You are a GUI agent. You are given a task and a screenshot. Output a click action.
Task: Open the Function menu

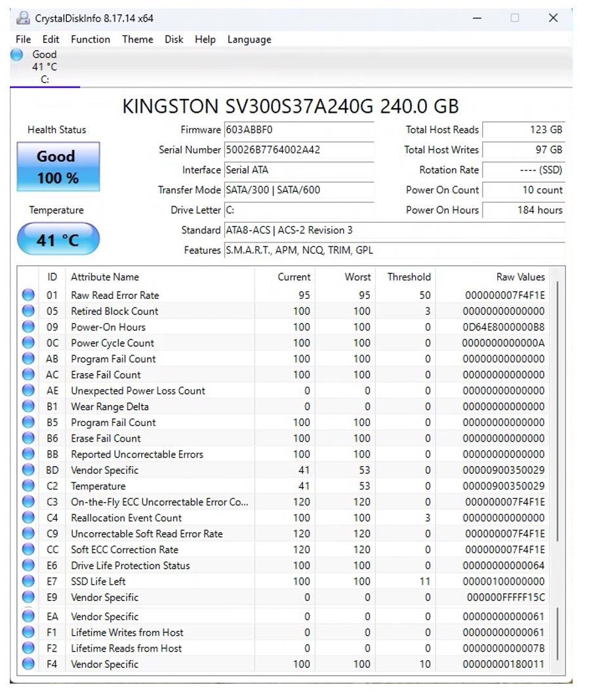[91, 39]
